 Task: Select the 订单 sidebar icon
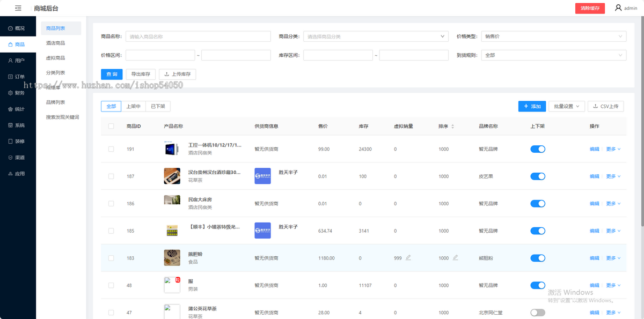click(x=18, y=76)
